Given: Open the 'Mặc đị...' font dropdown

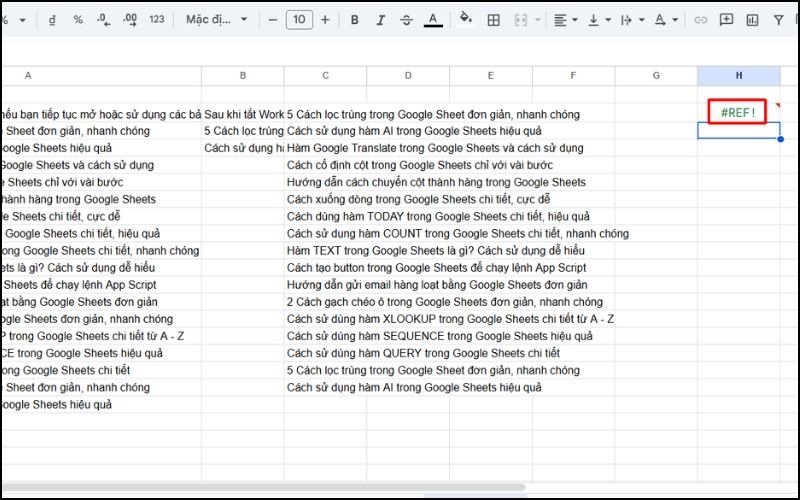Looking at the screenshot, I should pos(215,19).
